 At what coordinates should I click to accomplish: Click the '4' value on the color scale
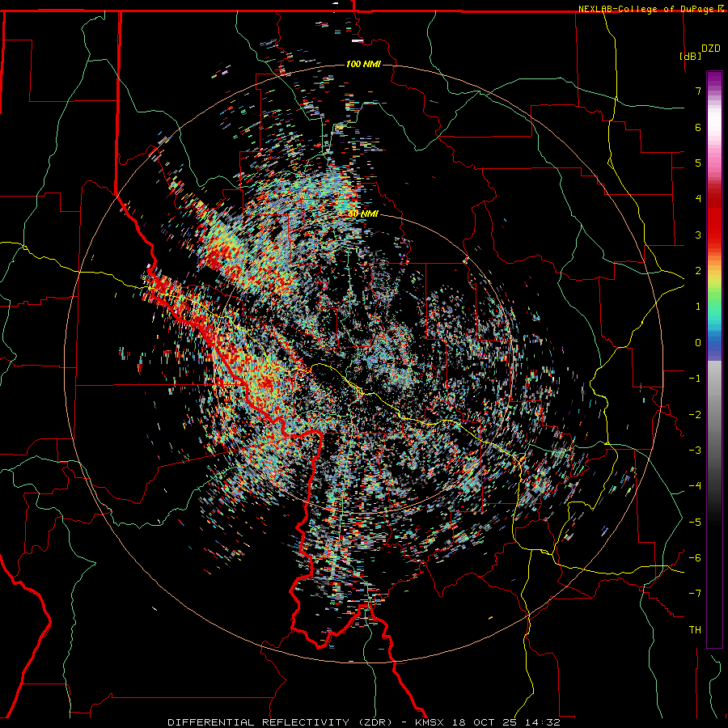698,199
